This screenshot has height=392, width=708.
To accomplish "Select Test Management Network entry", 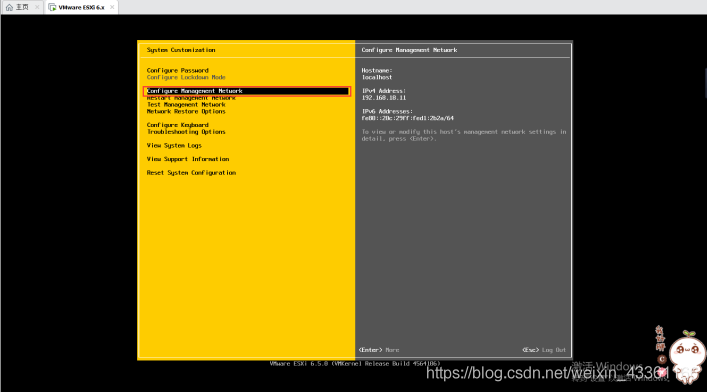I will tap(186, 104).
